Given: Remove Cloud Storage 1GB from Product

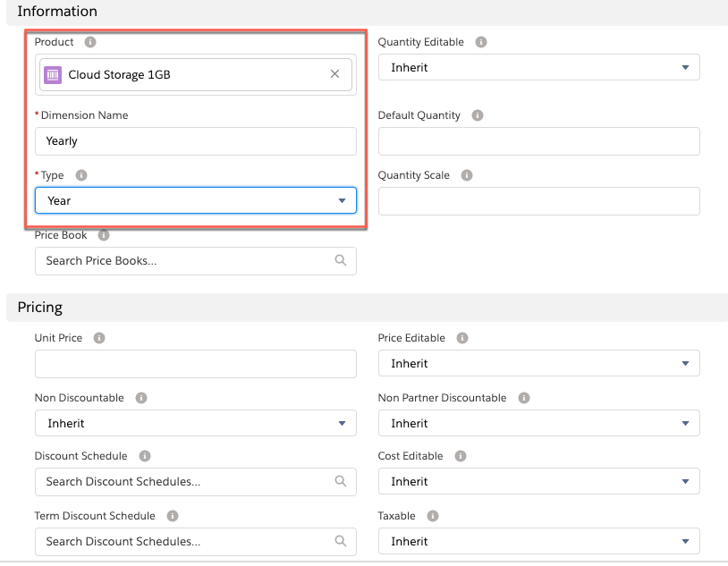Looking at the screenshot, I should tap(334, 75).
